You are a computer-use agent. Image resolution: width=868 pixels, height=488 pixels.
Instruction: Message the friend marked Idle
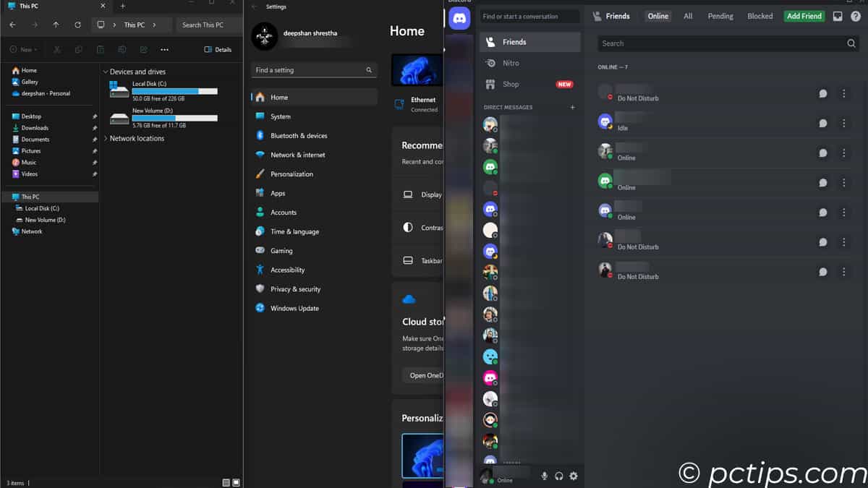click(822, 122)
